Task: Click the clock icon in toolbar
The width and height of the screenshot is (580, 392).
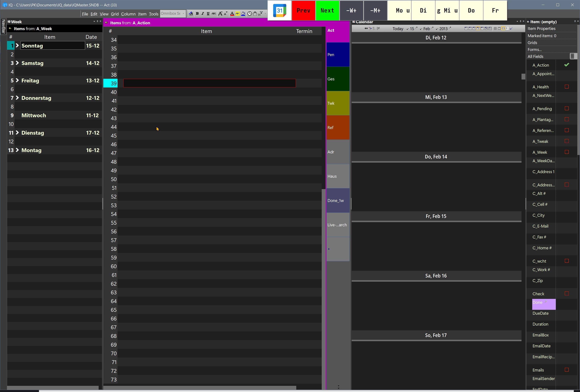Action: [x=250, y=14]
